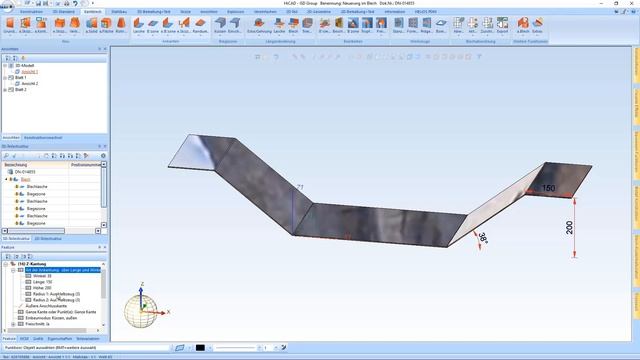The width and height of the screenshot is (640, 360).
Task: Open the Extras icon in the ribbon
Action: tap(538, 23)
